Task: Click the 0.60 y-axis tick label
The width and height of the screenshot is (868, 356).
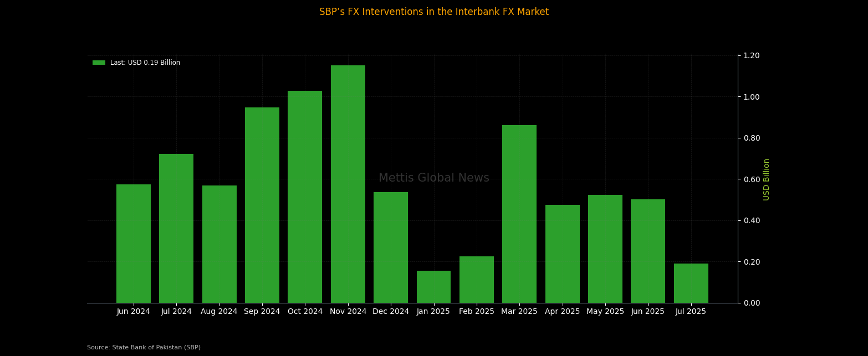Action: click(x=751, y=179)
